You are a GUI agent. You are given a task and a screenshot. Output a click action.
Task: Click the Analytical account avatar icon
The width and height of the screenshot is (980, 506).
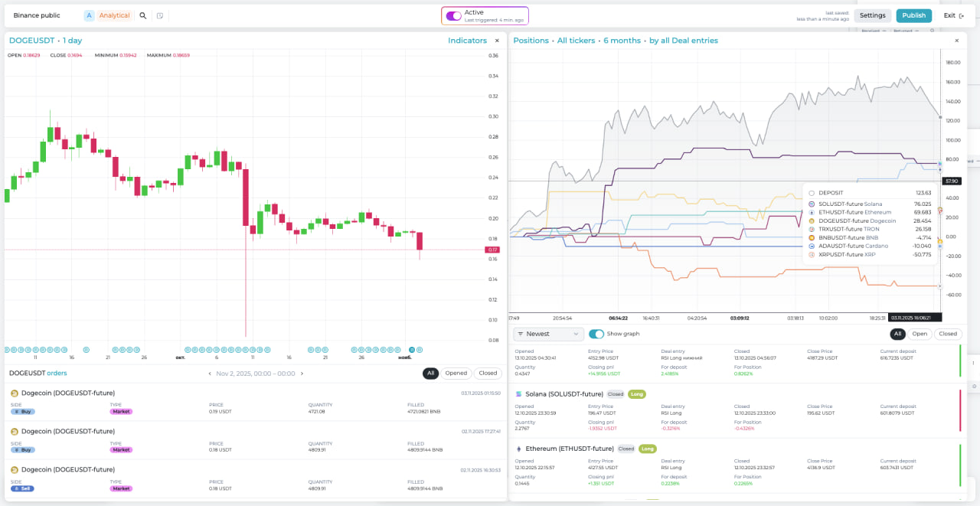tap(88, 15)
